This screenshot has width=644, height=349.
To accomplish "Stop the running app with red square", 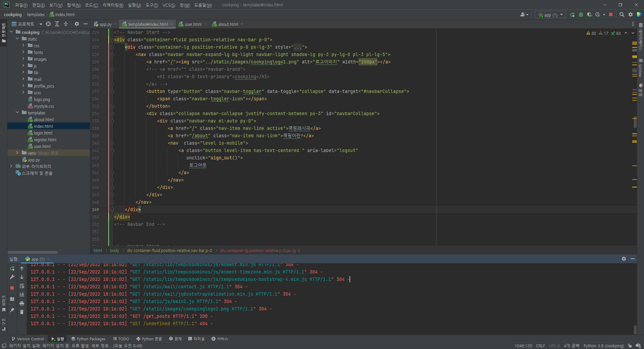I will [611, 15].
